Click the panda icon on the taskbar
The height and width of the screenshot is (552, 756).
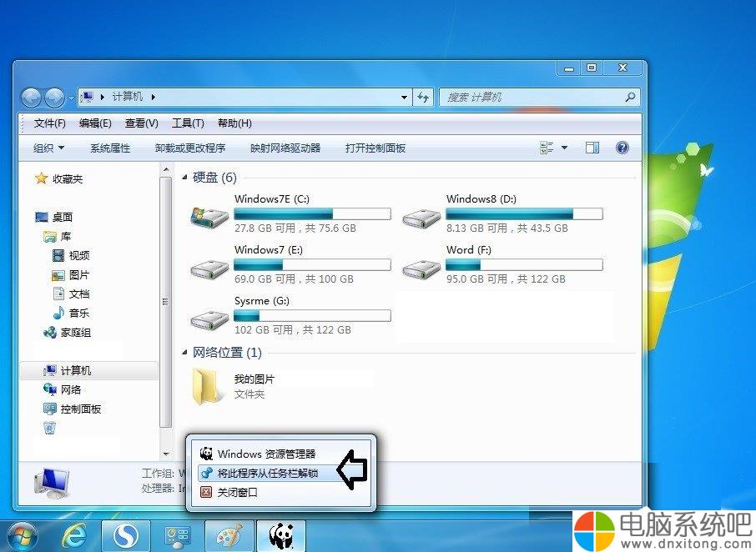(281, 536)
